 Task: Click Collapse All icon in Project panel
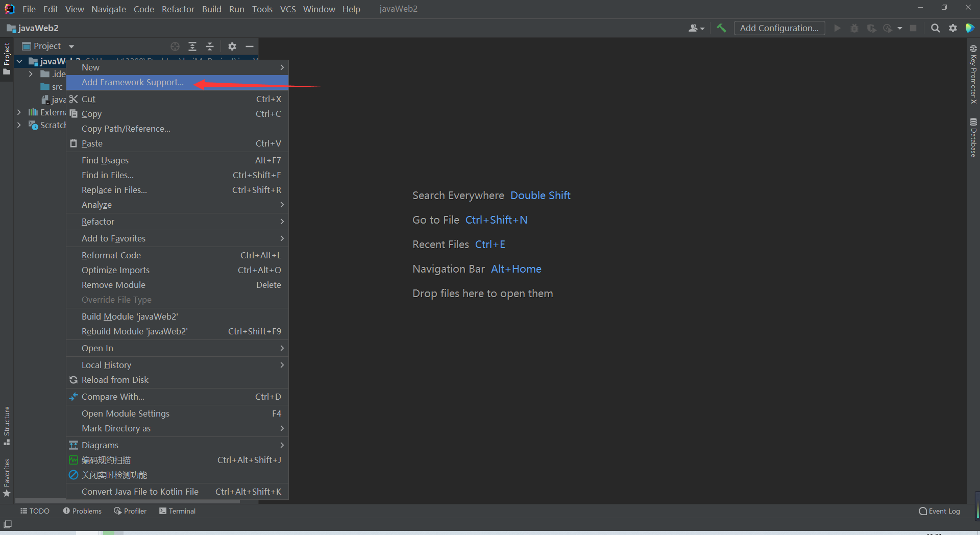[x=210, y=46]
